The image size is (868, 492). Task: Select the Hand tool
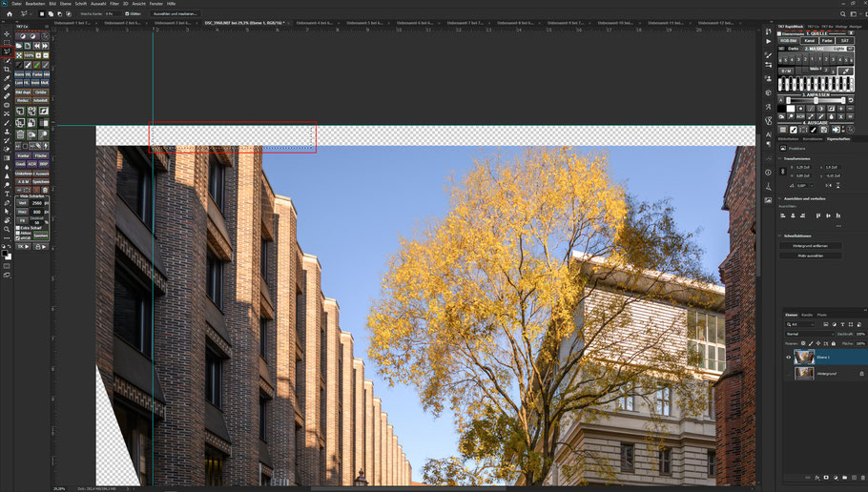pos(7,218)
